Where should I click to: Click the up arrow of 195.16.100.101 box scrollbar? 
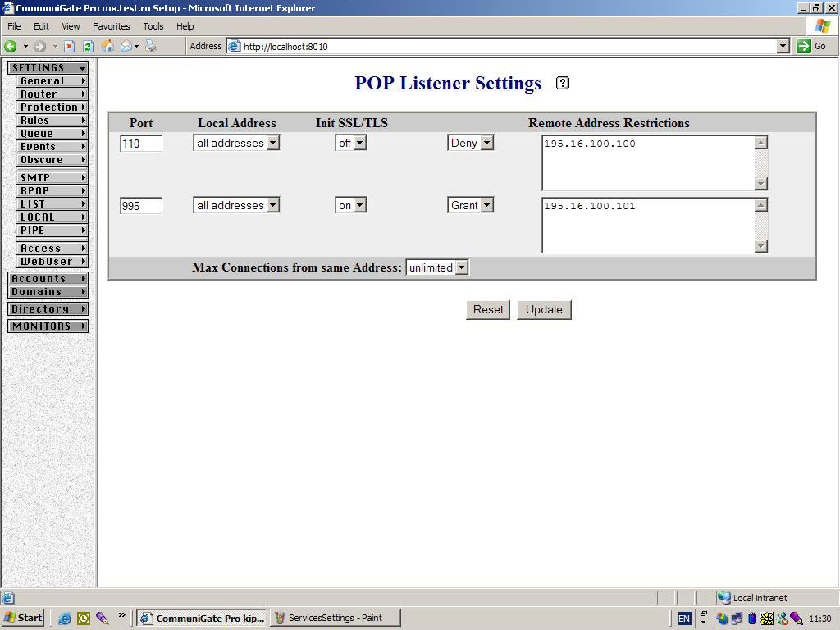[760, 204]
